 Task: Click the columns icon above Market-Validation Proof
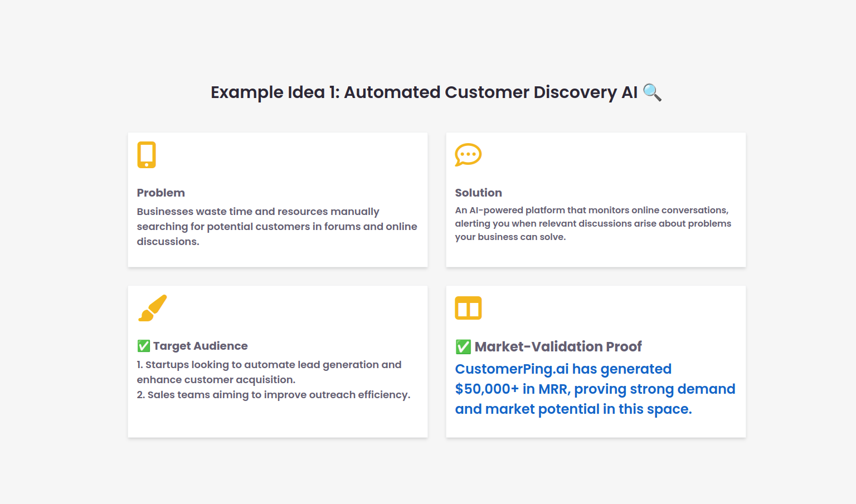click(468, 308)
